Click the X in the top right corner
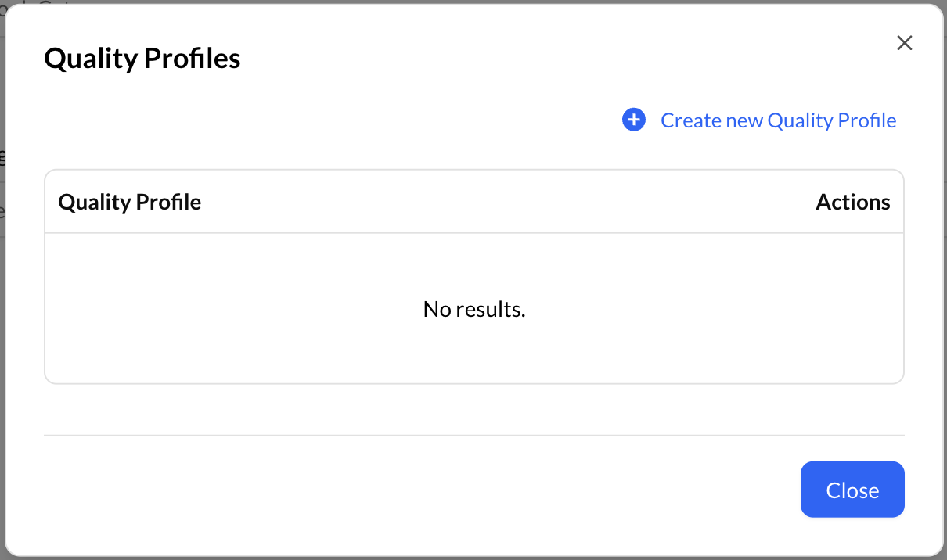This screenshot has height=560, width=947. click(904, 43)
